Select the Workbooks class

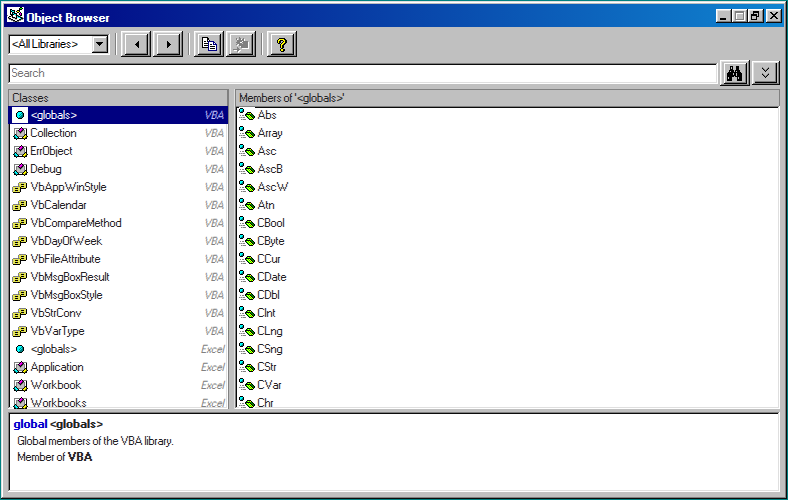click(x=119, y=403)
